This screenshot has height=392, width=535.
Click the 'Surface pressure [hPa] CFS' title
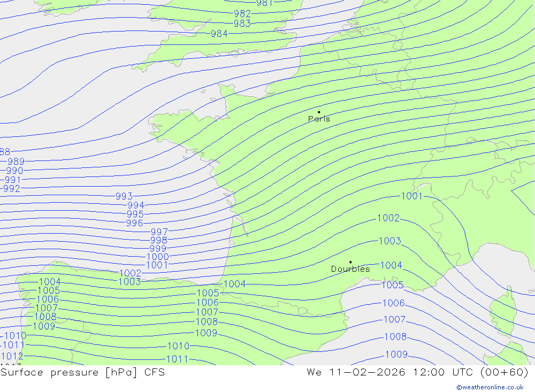point(82,372)
